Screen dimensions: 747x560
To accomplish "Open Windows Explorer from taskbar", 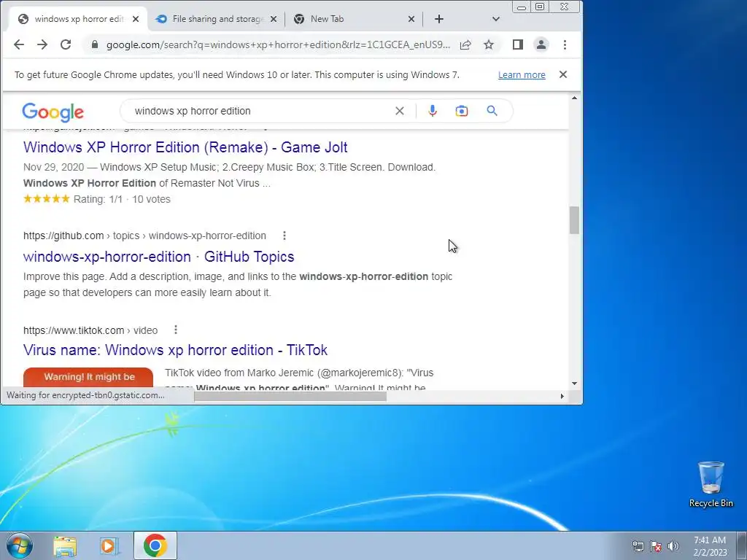I will coord(65,545).
